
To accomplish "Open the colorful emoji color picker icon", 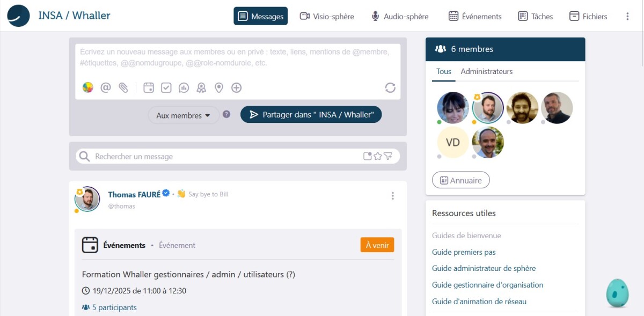I will (88, 87).
